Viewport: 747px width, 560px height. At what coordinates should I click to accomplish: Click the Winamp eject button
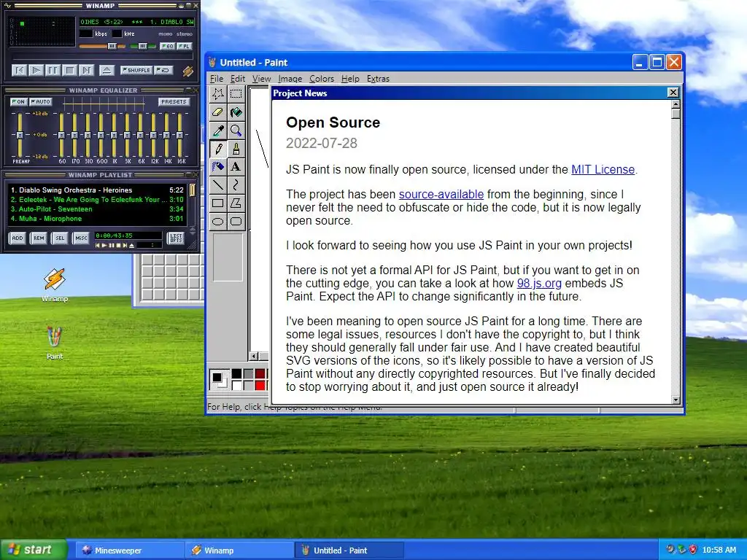[x=107, y=71]
